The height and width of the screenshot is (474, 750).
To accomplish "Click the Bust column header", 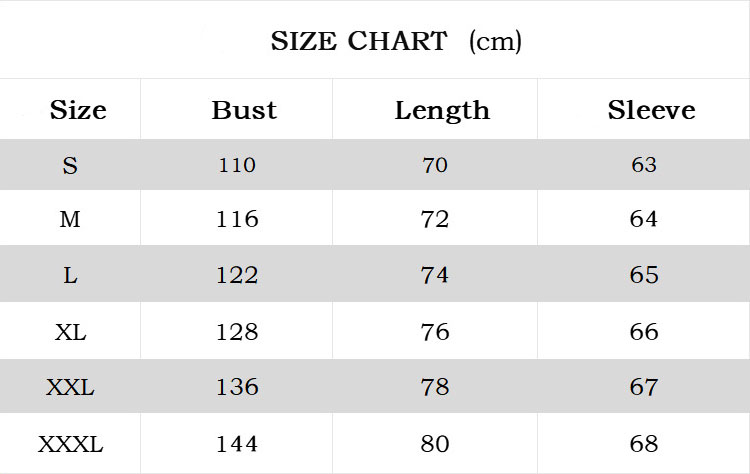I will click(244, 109).
